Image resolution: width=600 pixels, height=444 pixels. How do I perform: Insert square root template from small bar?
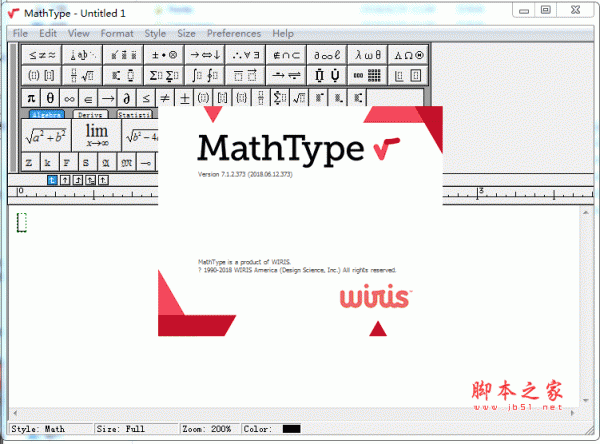click(299, 98)
